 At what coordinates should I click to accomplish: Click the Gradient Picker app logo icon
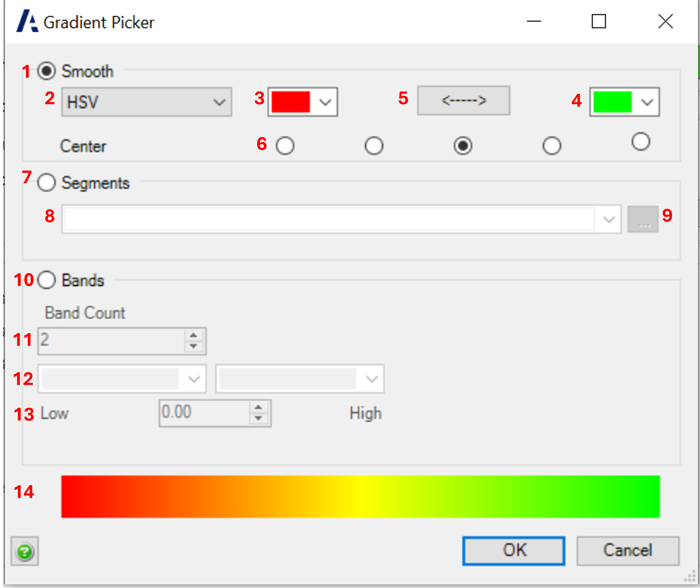tap(27, 21)
